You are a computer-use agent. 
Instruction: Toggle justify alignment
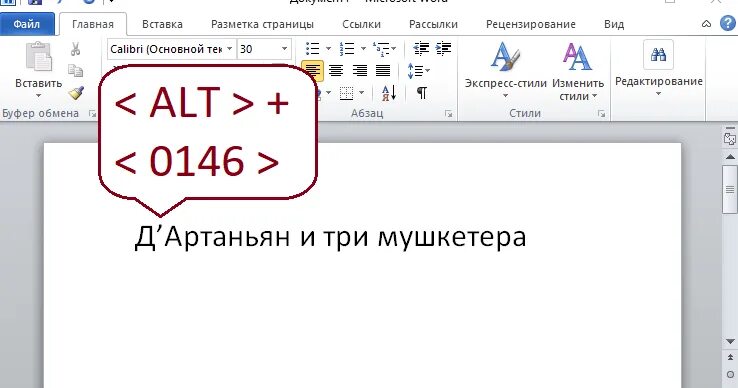[383, 71]
